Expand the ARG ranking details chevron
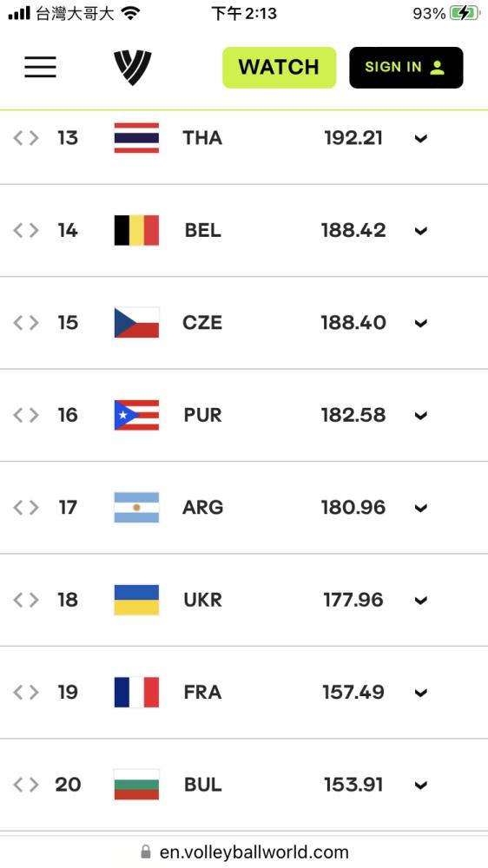 pos(421,508)
